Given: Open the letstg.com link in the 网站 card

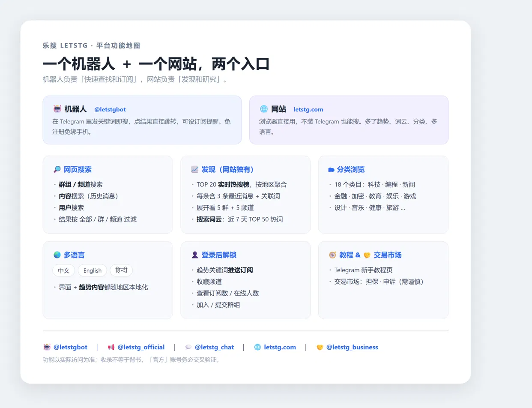Looking at the screenshot, I should point(308,109).
